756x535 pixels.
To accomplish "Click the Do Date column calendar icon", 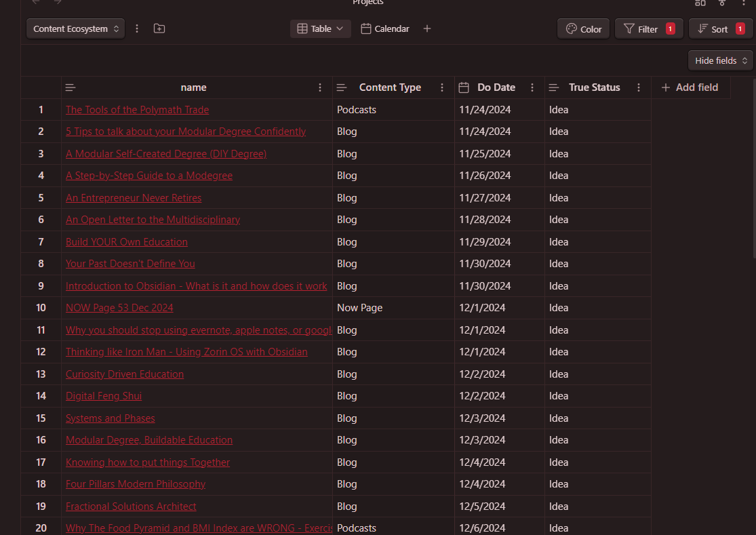I will point(464,87).
